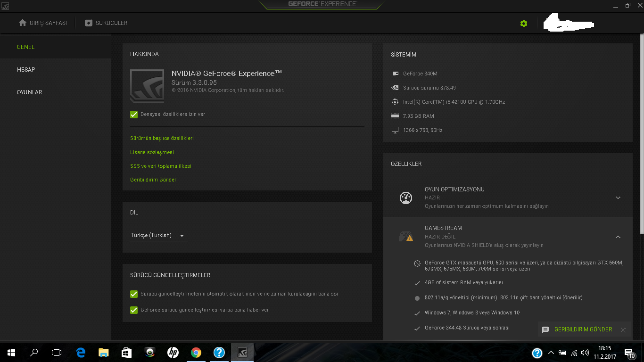This screenshot has width=644, height=362.
Task: Click the GameStream controller warning icon
Action: [x=406, y=237]
